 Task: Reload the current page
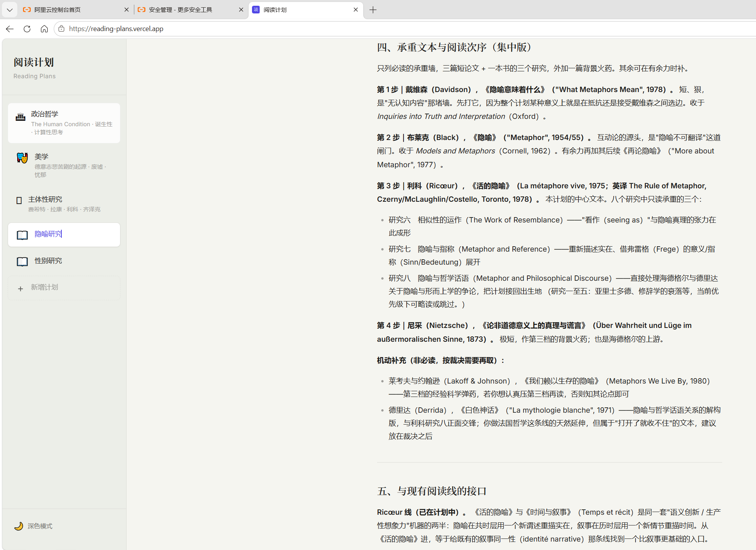point(27,29)
